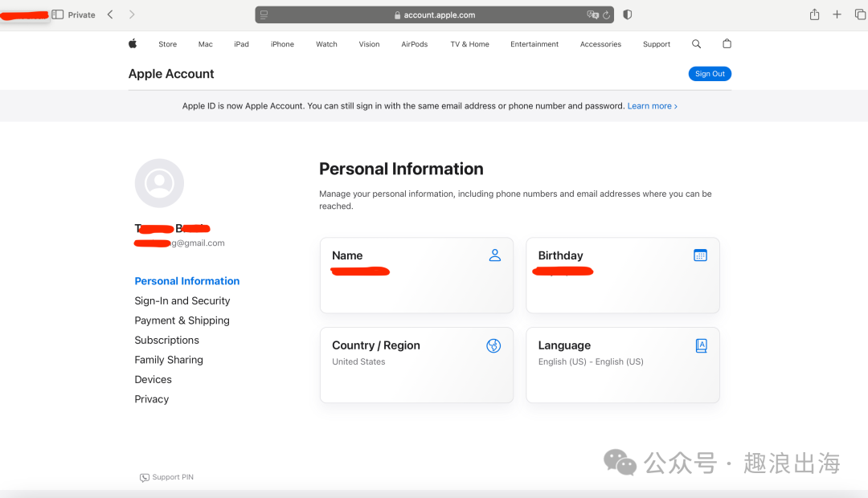
Task: Open the iPhone menu
Action: click(x=282, y=44)
